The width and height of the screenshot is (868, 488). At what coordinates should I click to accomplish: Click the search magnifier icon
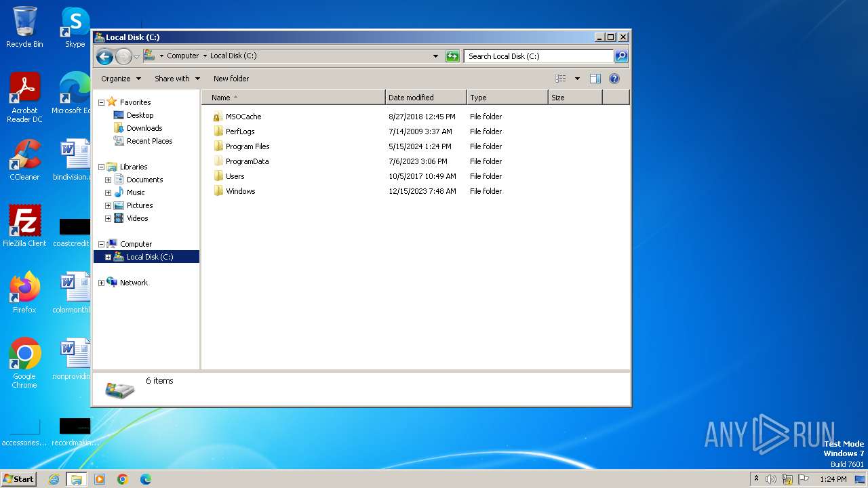click(x=621, y=56)
